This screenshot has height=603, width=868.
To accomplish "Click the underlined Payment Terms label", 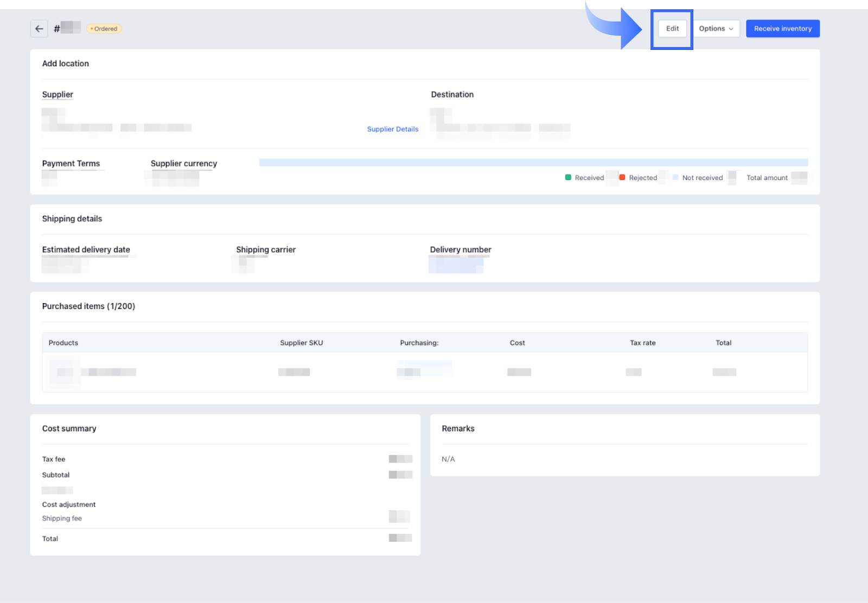I will 71,164.
